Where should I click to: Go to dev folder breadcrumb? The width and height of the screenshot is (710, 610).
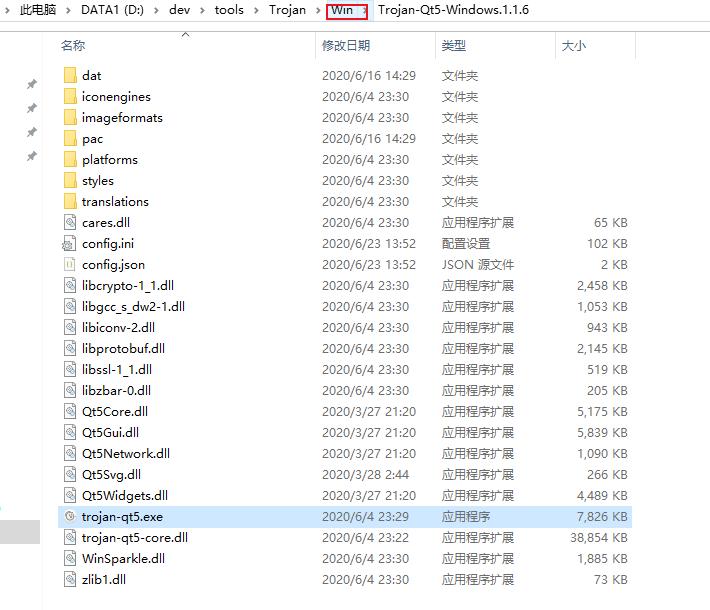[179, 10]
